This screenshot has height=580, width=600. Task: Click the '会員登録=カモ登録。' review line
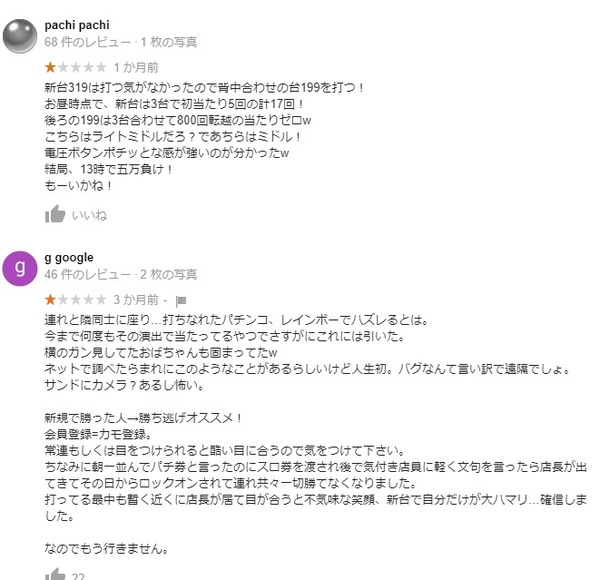(x=98, y=434)
